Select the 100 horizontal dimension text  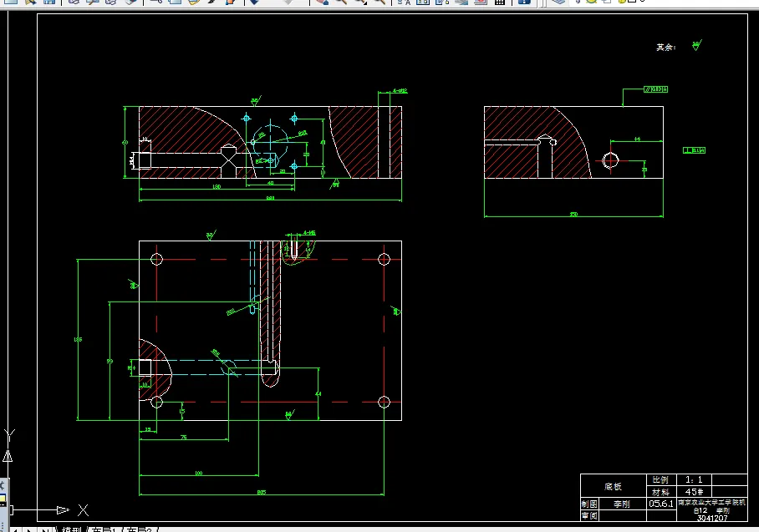[x=198, y=473]
